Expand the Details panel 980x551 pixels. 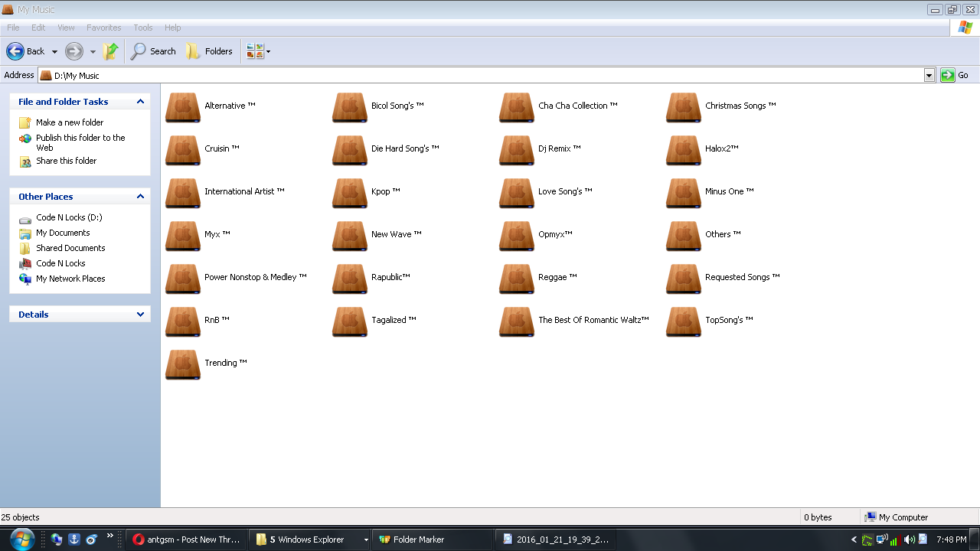[140, 315]
